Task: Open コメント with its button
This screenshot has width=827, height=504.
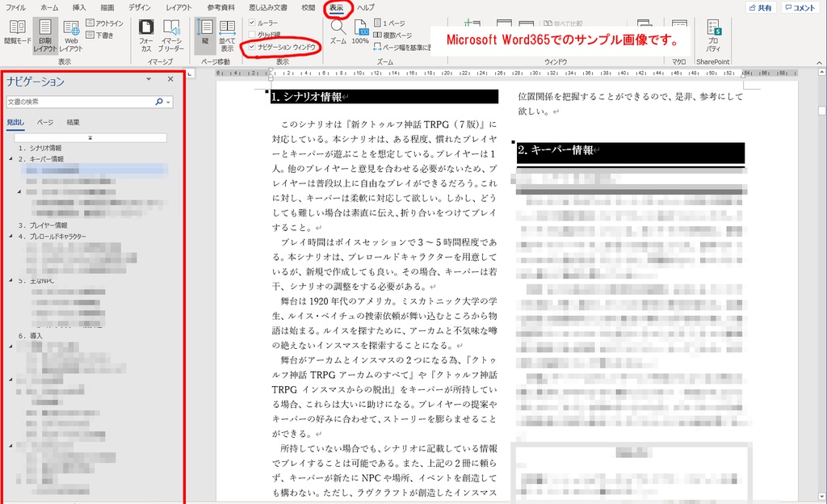Action: 800,7
